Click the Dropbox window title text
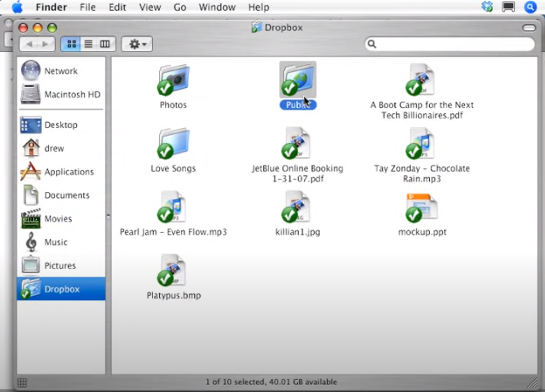The image size is (545, 392). point(284,28)
